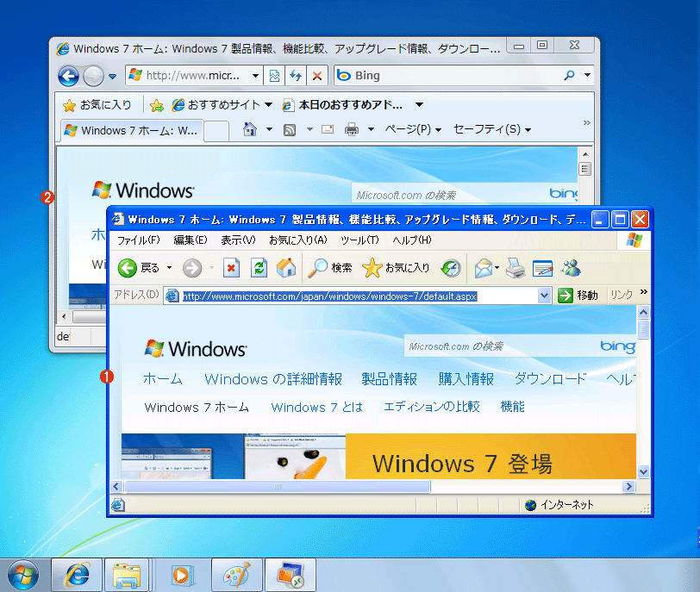
Task: Open 編集(E) menu in XP IE window
Action: [x=191, y=240]
